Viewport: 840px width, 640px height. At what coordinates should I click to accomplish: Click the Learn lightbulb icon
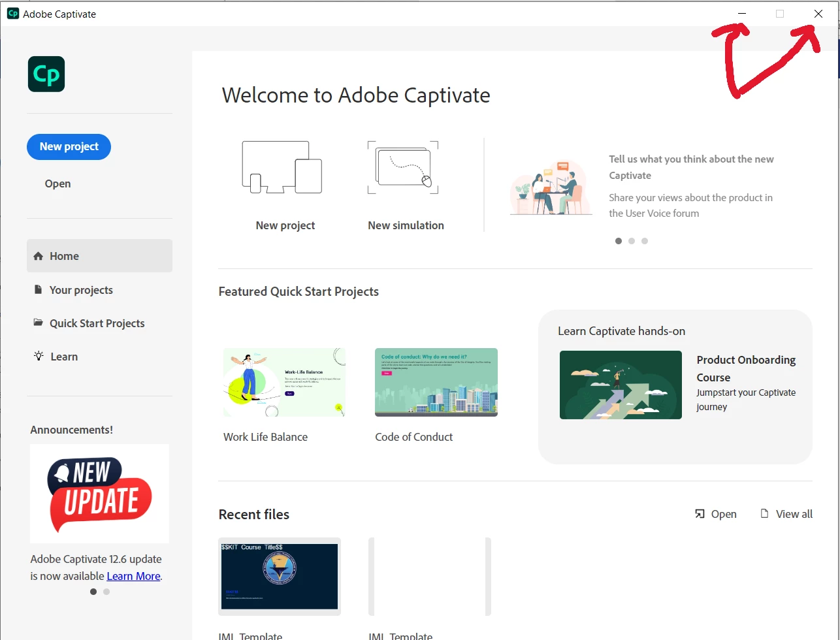[39, 356]
